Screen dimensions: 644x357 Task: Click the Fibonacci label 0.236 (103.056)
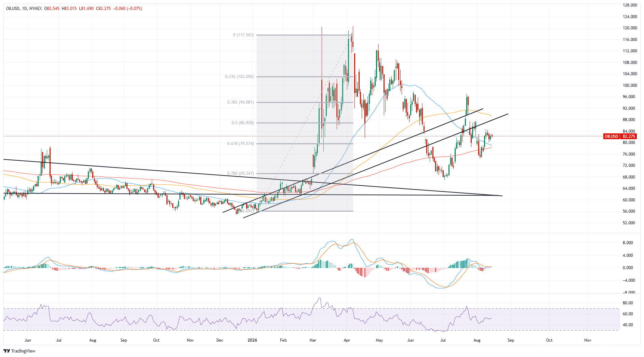(x=239, y=77)
